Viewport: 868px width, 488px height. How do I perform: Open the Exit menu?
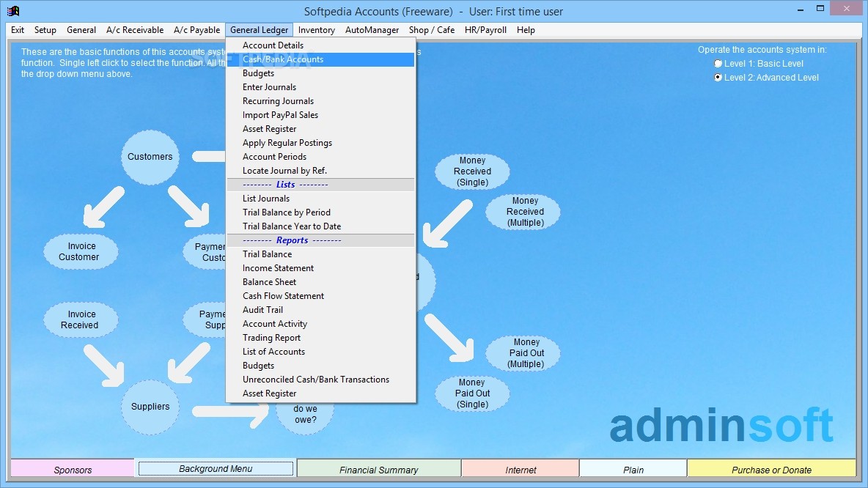18,30
